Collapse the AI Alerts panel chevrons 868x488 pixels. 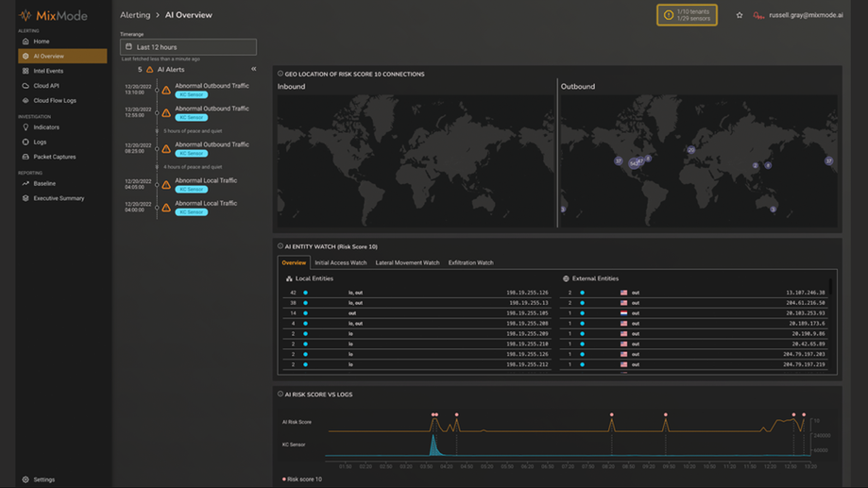pos(254,69)
